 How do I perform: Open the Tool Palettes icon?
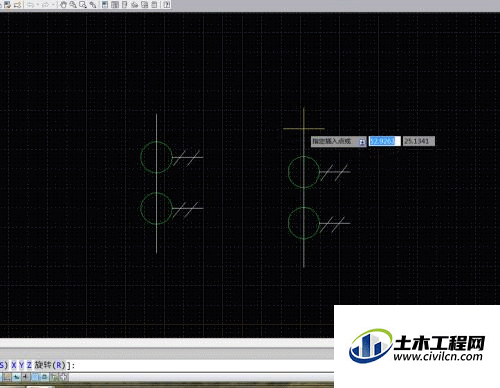[125, 5]
